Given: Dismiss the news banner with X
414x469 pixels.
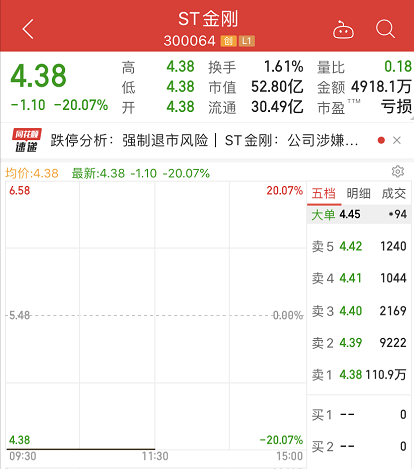Looking at the screenshot, I should point(397,140).
